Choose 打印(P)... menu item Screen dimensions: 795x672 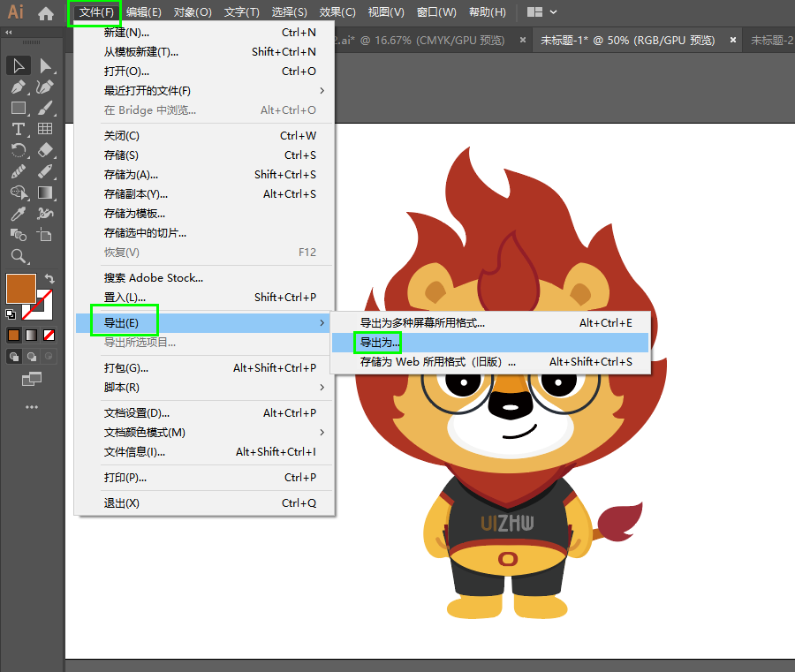[204, 478]
